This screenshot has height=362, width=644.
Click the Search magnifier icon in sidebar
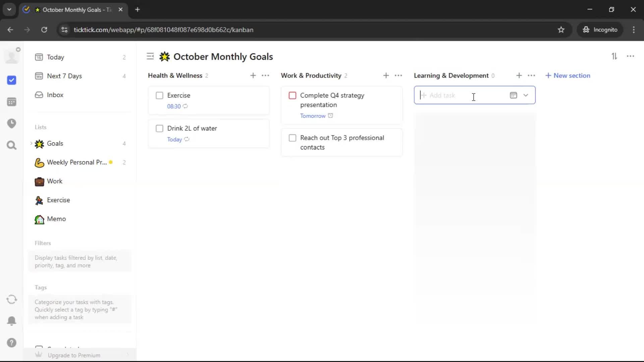(11, 145)
